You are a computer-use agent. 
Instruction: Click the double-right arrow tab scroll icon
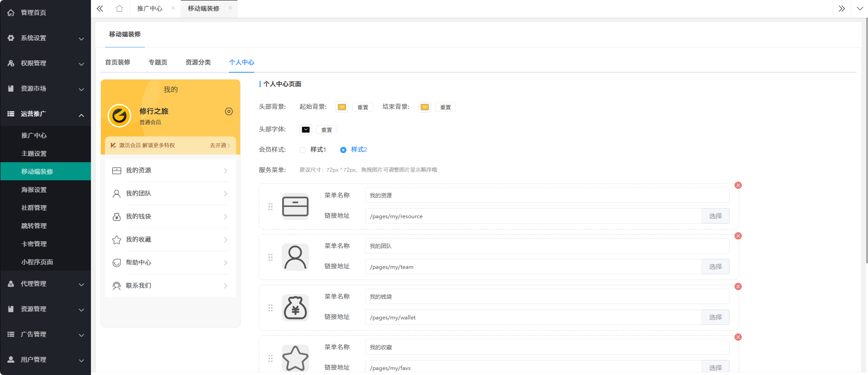coord(841,9)
